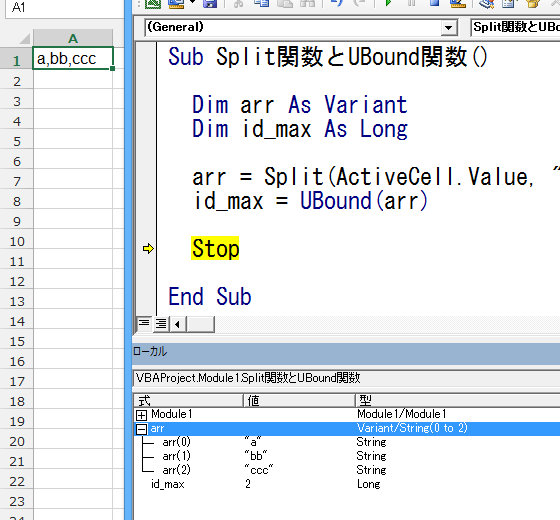
Task: Click the VBAProject.Module1 context field
Action: click(347, 378)
